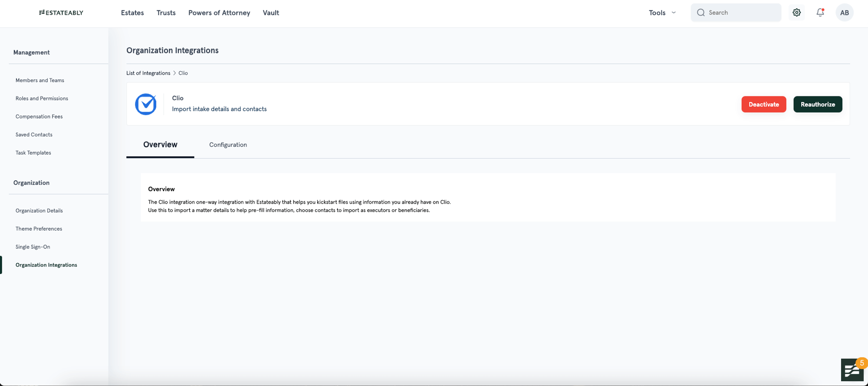868x386 pixels.
Task: Open the Vault menu
Action: (x=271, y=13)
